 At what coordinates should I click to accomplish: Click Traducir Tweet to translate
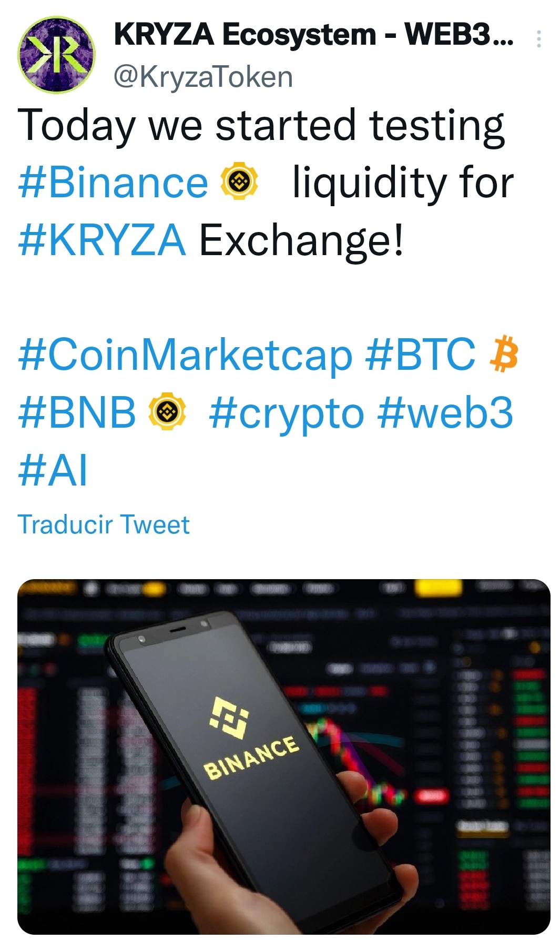pyautogui.click(x=104, y=524)
